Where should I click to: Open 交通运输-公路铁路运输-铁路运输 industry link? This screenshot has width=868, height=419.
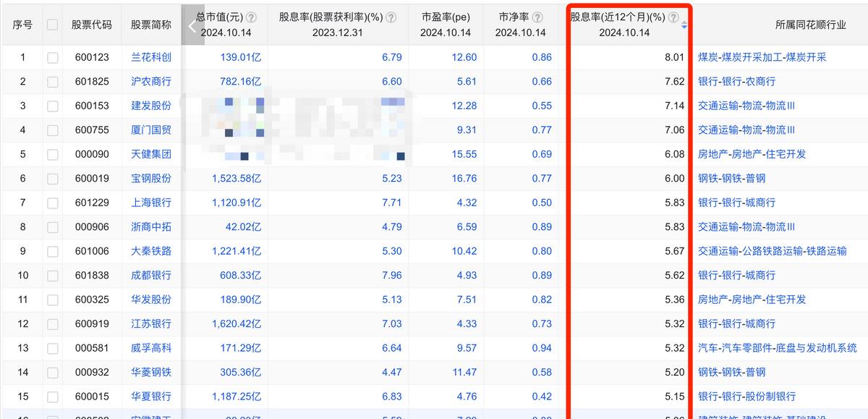773,251
